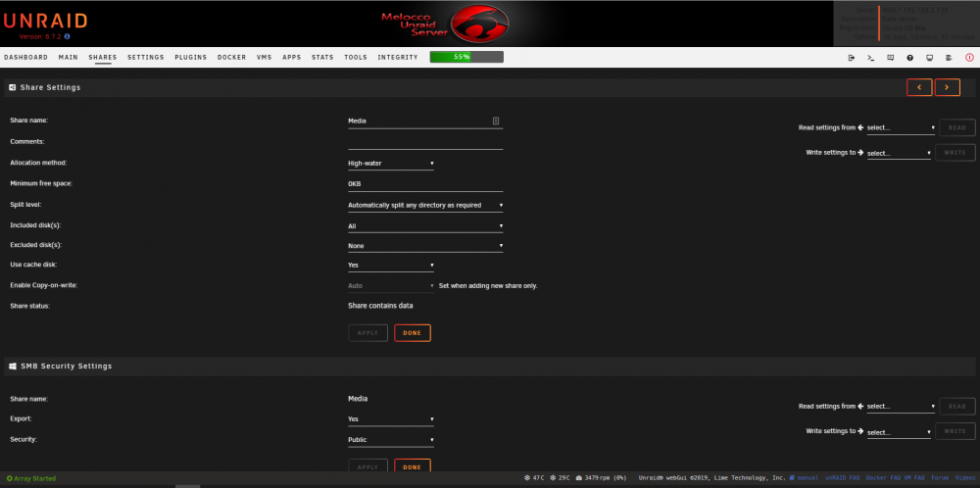
Task: Open the Forum link in footer
Action: pyautogui.click(x=940, y=478)
